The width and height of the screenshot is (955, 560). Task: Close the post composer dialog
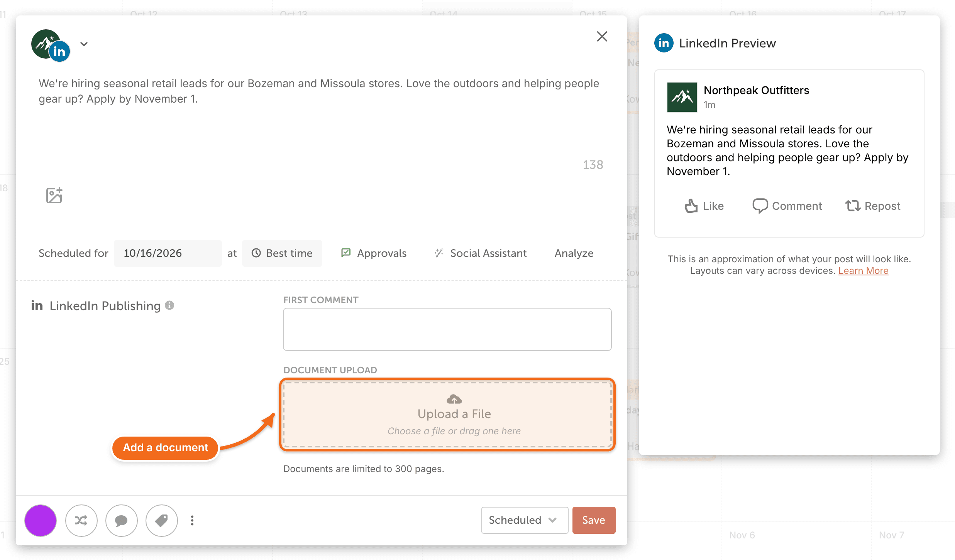pyautogui.click(x=602, y=37)
